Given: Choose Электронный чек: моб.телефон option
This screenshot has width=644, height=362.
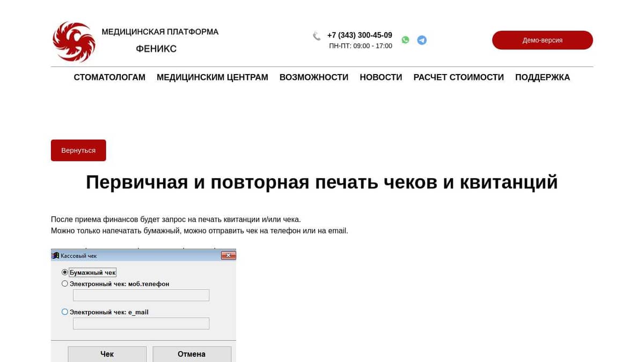Looking at the screenshot, I should pyautogui.click(x=64, y=283).
